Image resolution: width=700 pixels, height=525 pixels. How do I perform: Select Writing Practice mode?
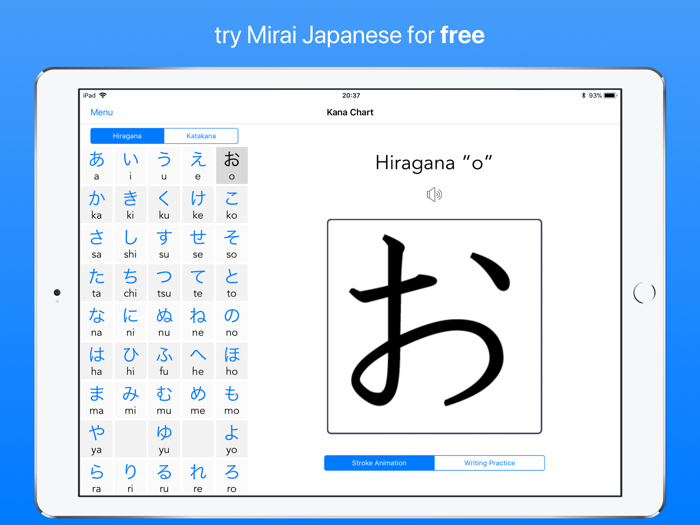(489, 463)
